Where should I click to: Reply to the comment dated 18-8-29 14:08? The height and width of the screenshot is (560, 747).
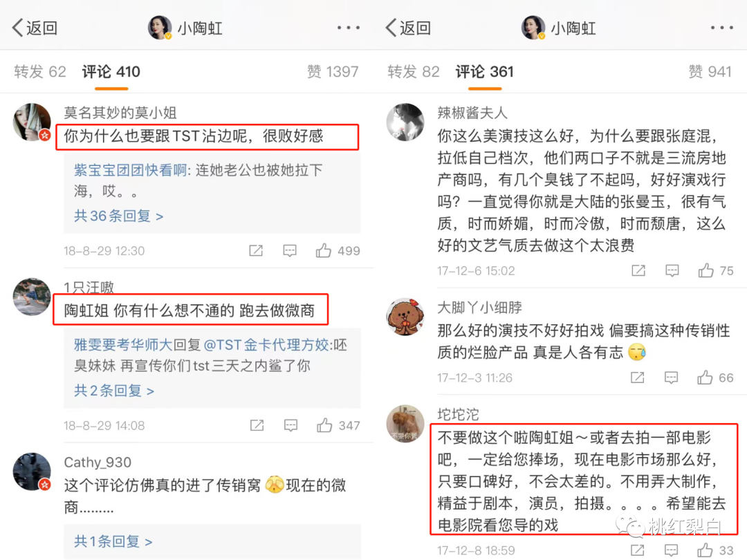(290, 425)
